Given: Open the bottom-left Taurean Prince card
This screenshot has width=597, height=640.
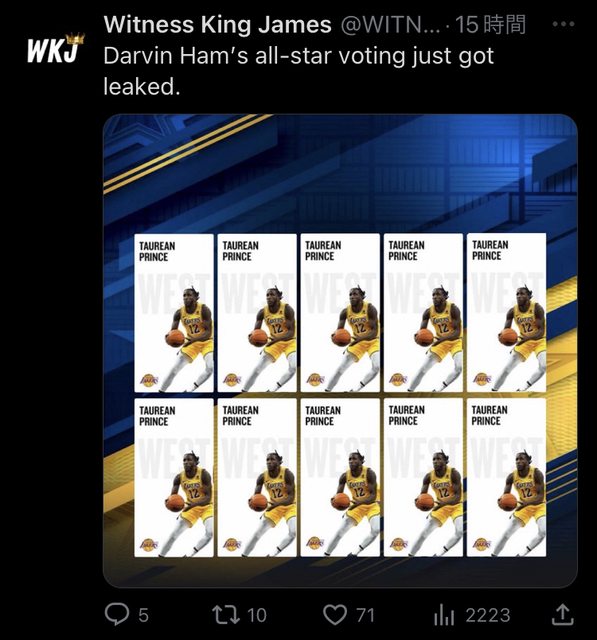Looking at the screenshot, I should (174, 478).
